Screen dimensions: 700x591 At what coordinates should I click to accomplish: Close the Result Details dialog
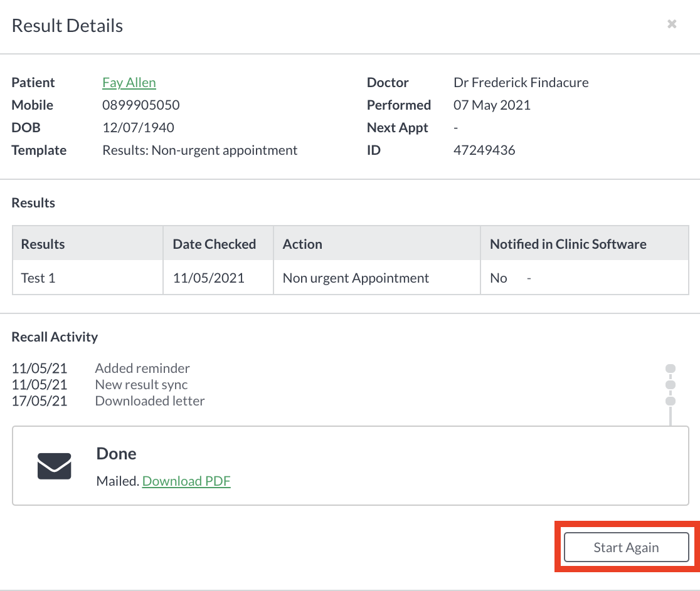coord(671,24)
